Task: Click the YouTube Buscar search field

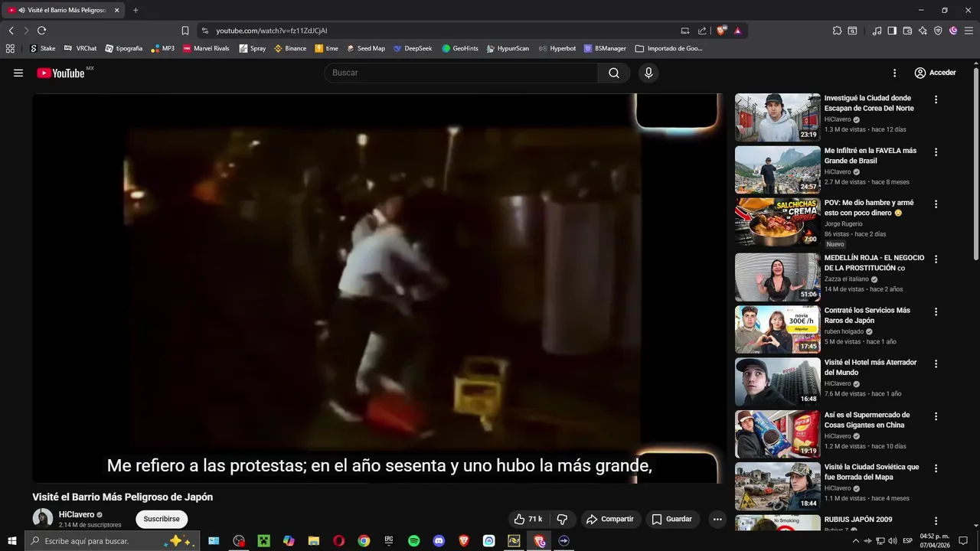Action: click(461, 73)
